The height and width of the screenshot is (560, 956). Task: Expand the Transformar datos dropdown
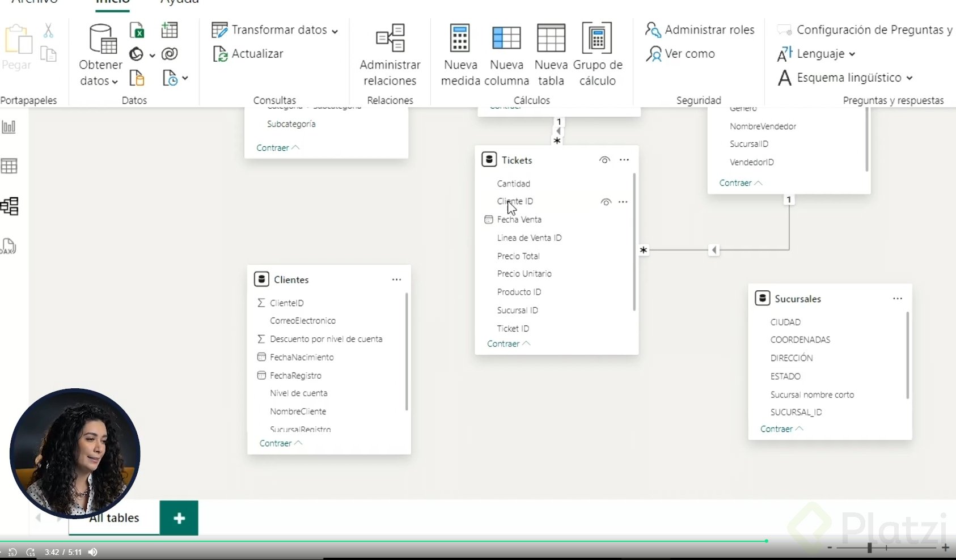click(x=335, y=31)
